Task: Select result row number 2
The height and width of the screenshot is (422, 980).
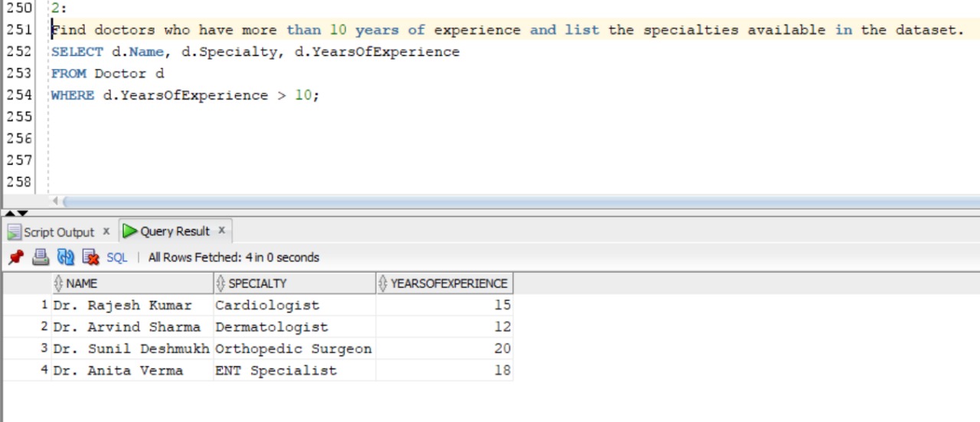Action: click(x=44, y=327)
